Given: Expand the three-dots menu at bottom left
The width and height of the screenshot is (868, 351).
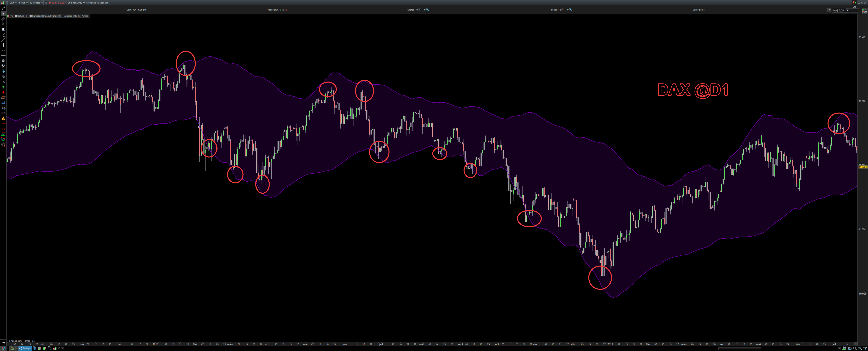Looking at the screenshot, I should 3,343.
